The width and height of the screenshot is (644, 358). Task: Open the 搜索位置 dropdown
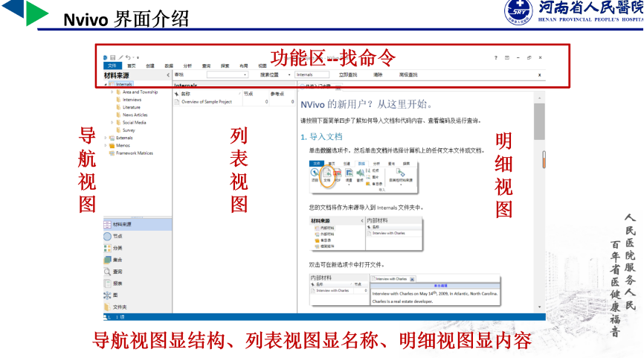point(289,75)
